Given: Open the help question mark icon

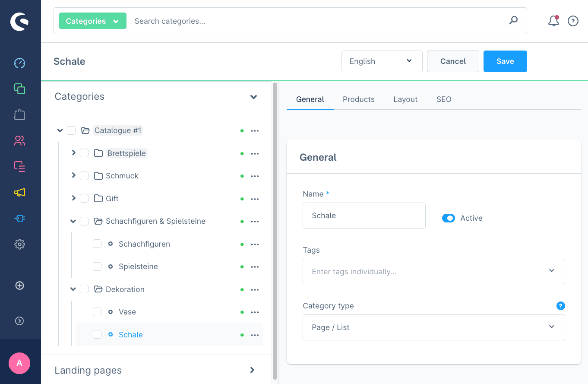Looking at the screenshot, I should tap(573, 21).
